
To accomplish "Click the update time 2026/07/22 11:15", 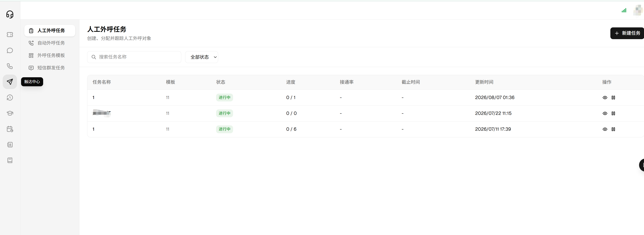I will point(493,113).
